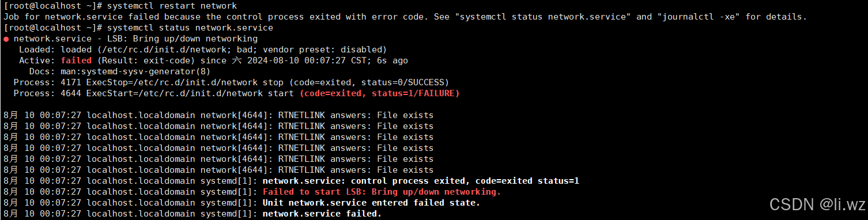Click the 'Unit network.service entered failed state.' line
This screenshot has width=868, height=220.
[372, 203]
